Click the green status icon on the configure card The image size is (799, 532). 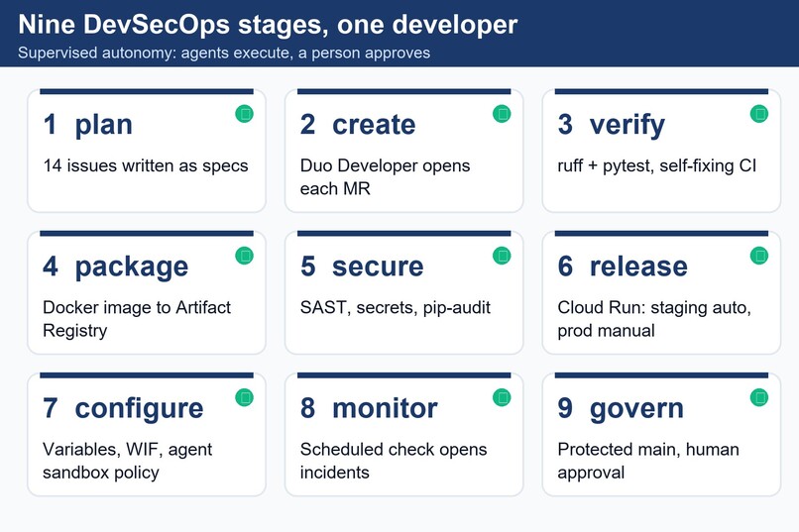point(244,397)
